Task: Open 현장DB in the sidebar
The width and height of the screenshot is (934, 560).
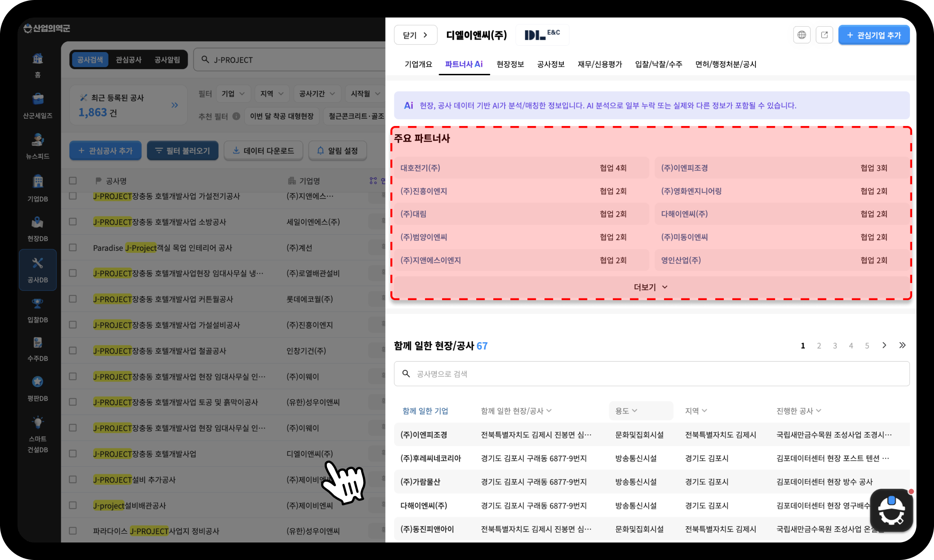Action: point(38,228)
